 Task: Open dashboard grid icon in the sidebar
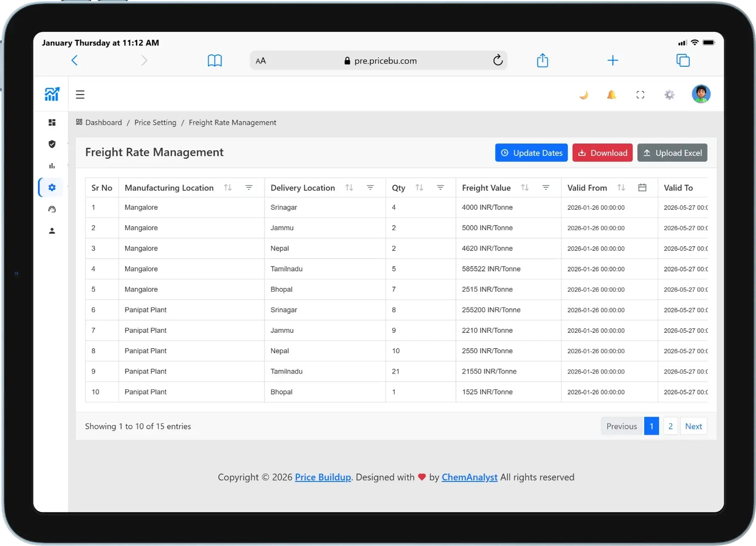[52, 123]
